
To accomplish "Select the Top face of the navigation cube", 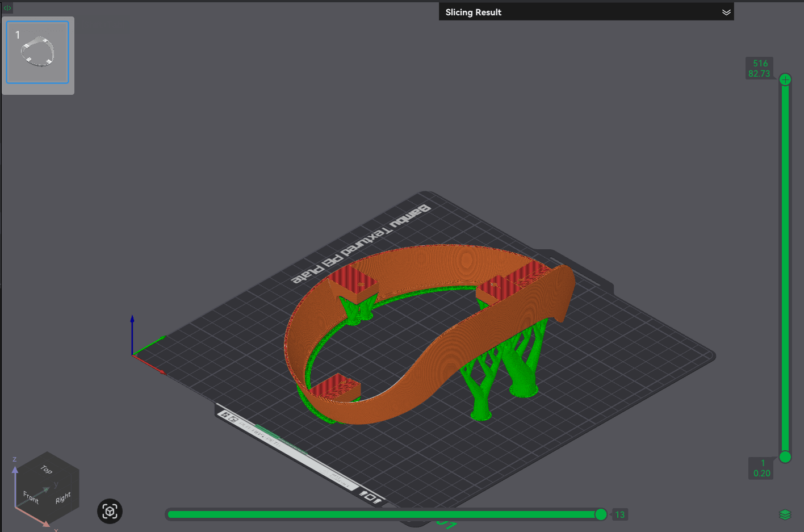I will [x=46, y=470].
